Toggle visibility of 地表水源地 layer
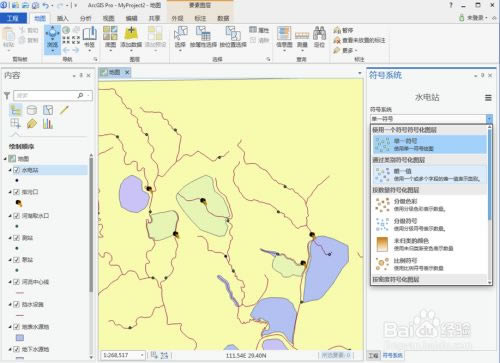The image size is (500, 363). pos(16,327)
